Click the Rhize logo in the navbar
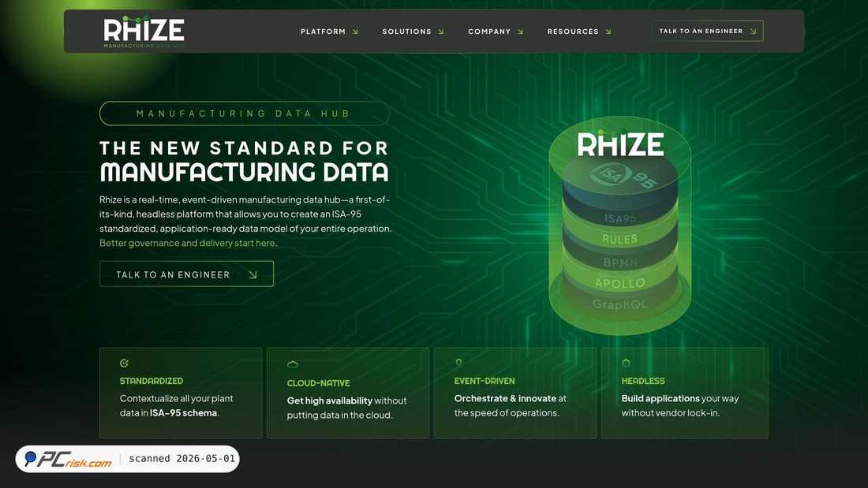This screenshot has width=868, height=488. (144, 32)
